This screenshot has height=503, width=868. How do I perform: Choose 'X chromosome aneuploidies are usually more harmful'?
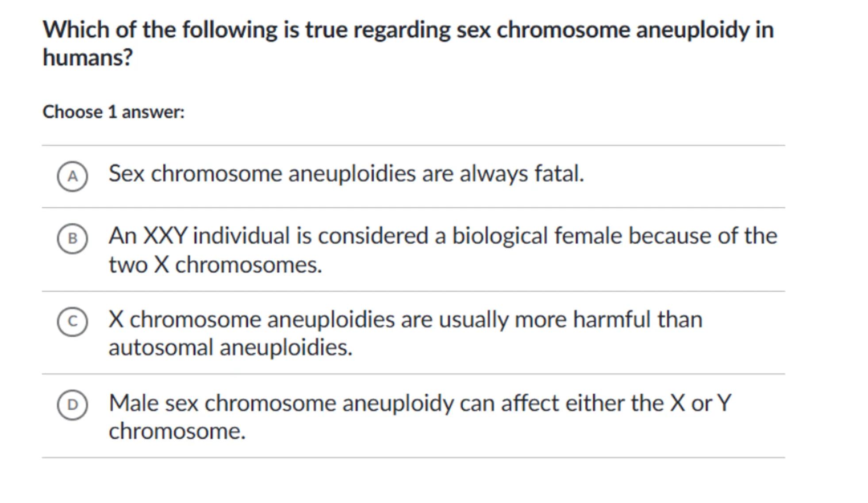pyautogui.click(x=405, y=319)
